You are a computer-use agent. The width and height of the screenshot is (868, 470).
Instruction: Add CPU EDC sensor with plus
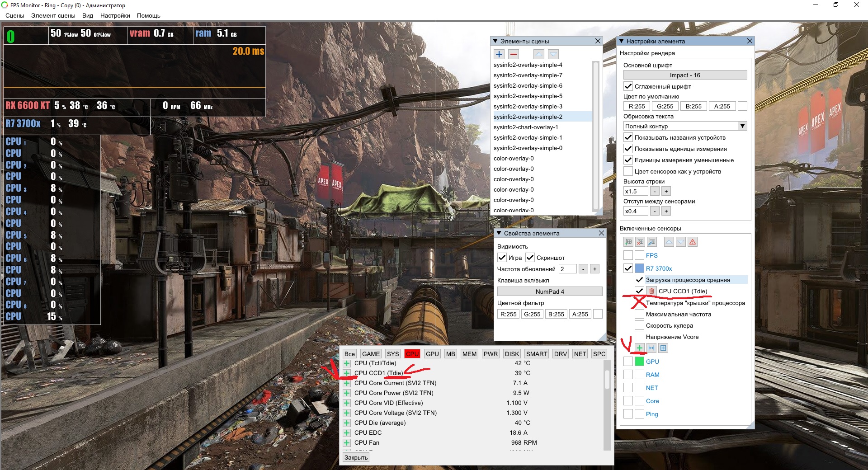point(347,433)
